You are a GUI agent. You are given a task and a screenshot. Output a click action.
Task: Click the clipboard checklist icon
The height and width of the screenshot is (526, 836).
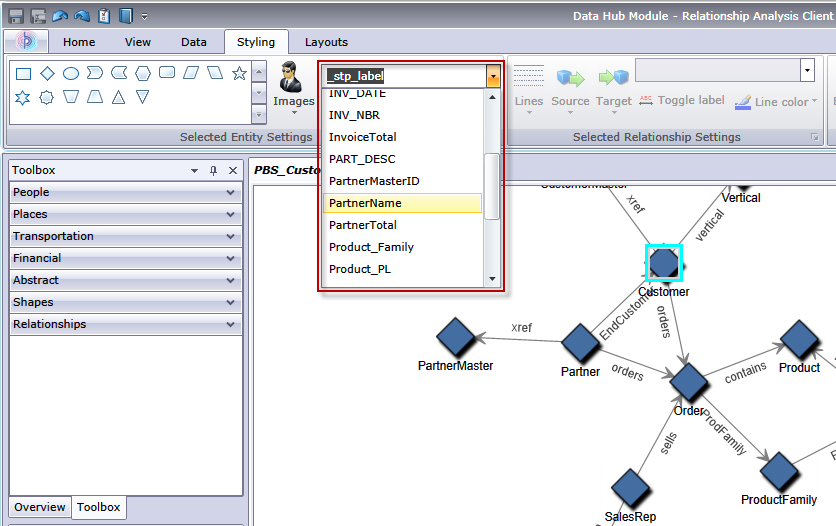(x=104, y=16)
